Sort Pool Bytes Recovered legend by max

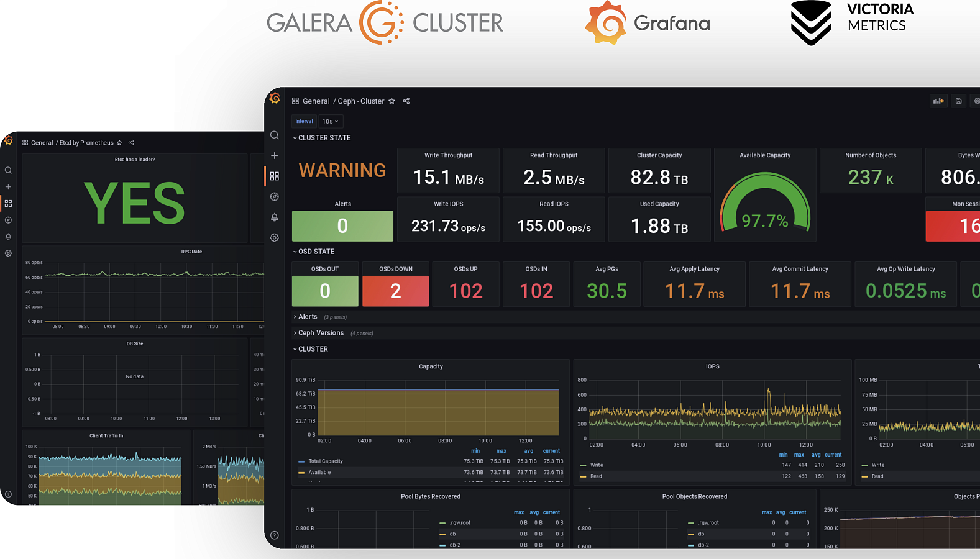click(519, 512)
